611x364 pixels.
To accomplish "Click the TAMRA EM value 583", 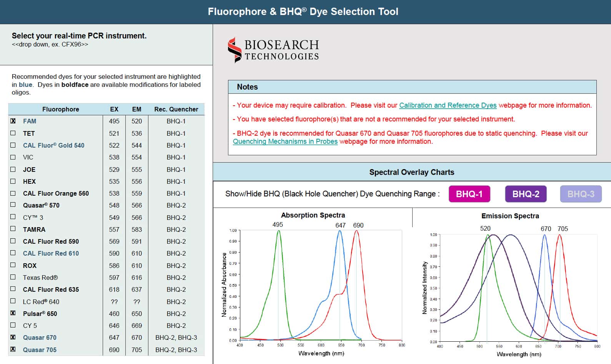I will [x=137, y=229].
